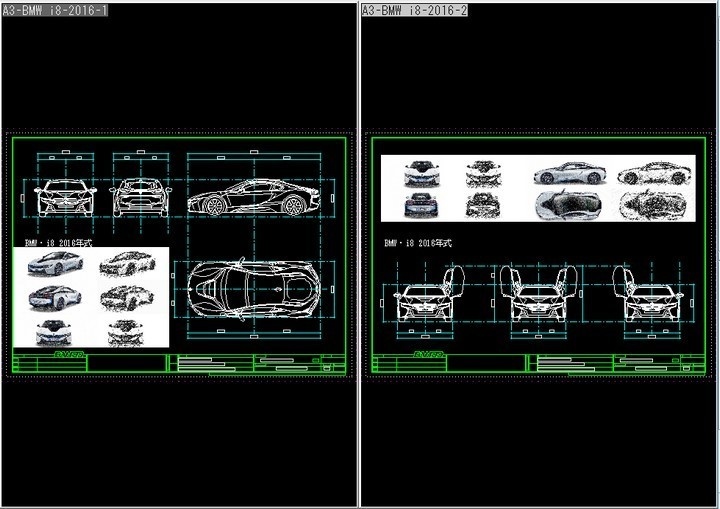Image resolution: width=720 pixels, height=509 pixels.
Task: Click the rear view sketch in sheet 2 strip
Action: tap(483, 205)
